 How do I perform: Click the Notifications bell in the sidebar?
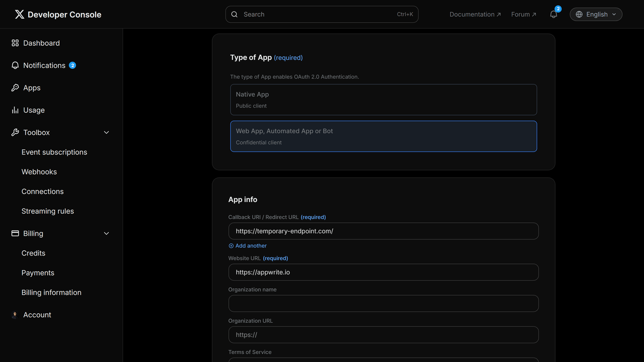click(x=15, y=65)
